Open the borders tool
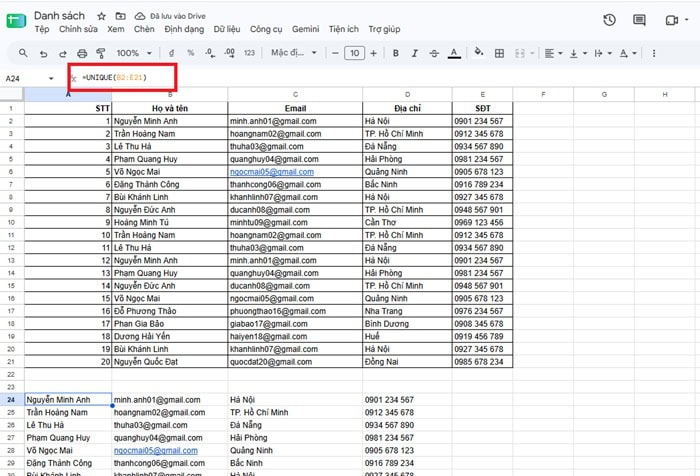 point(499,54)
